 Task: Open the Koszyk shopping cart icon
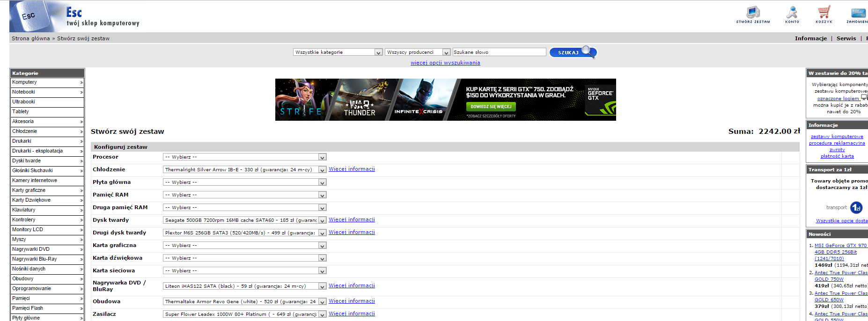coord(824,15)
